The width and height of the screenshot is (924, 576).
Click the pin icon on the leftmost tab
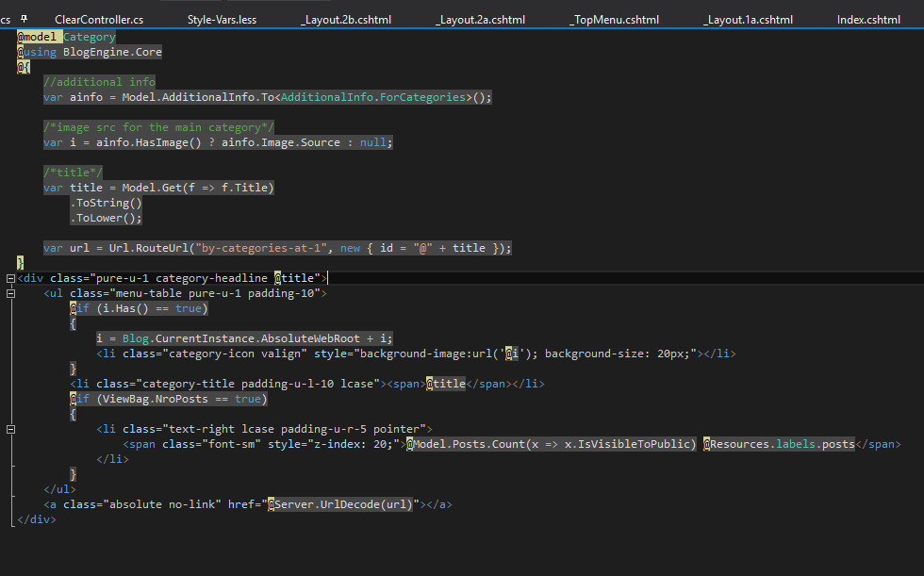tap(24, 19)
